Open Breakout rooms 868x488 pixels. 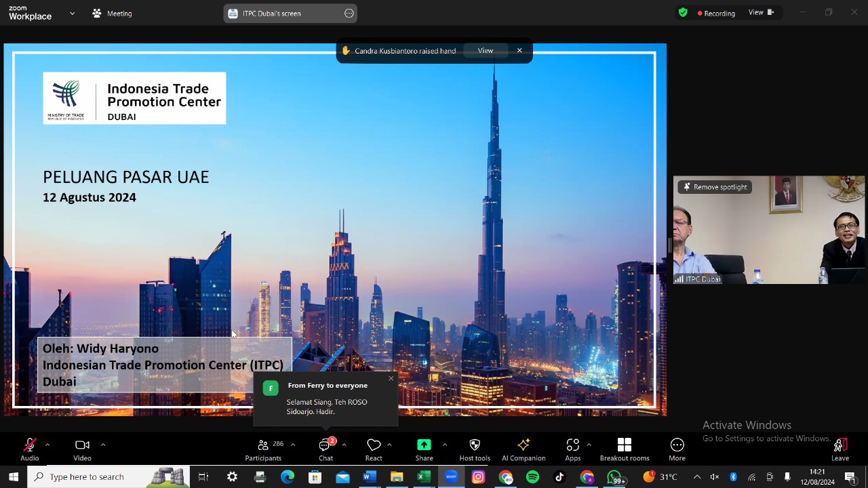[x=625, y=449]
